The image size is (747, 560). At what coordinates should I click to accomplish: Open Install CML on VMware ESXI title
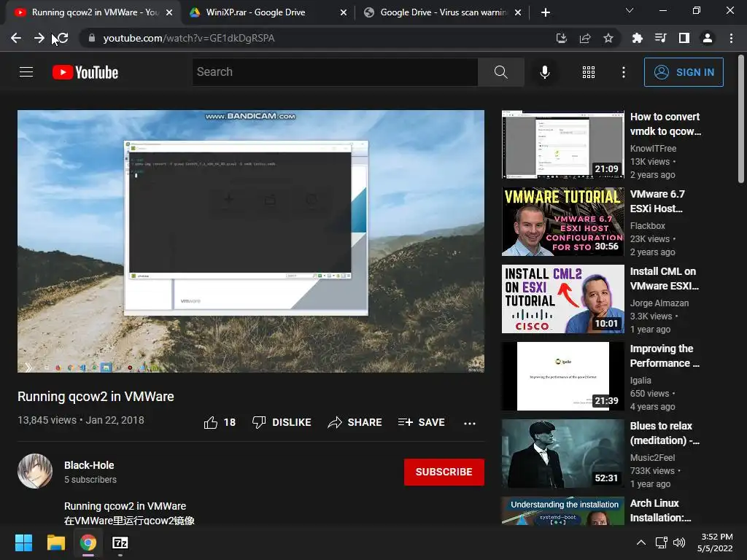click(665, 279)
